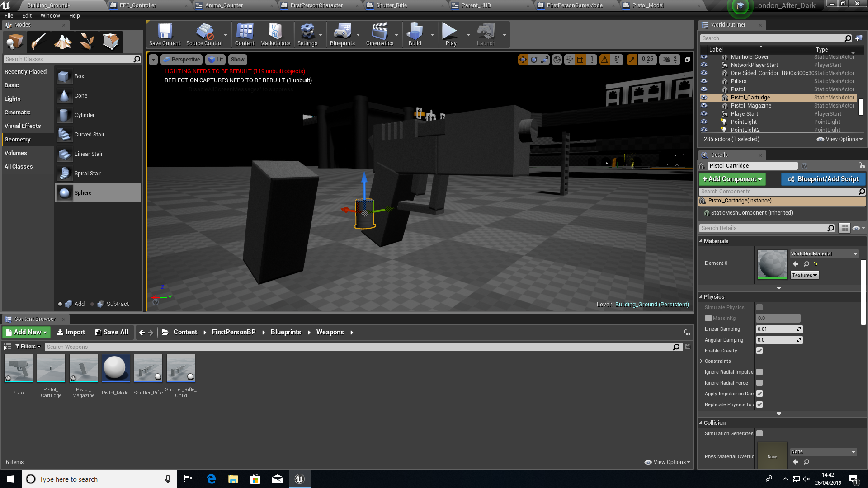This screenshot has width=868, height=488.
Task: Select the Paint mode brush icon
Action: pyautogui.click(x=39, y=42)
